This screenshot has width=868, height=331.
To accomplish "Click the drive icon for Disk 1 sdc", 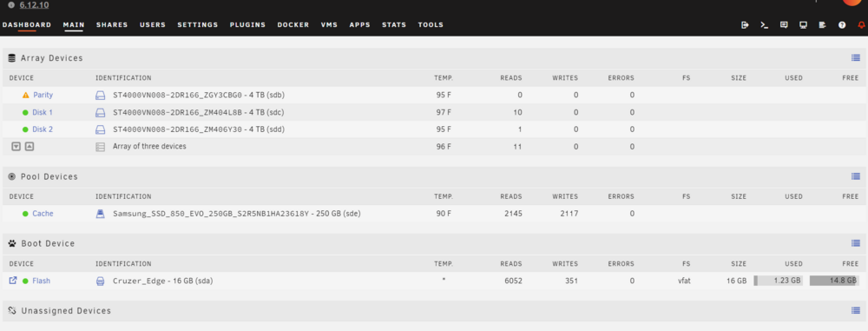I will [100, 113].
